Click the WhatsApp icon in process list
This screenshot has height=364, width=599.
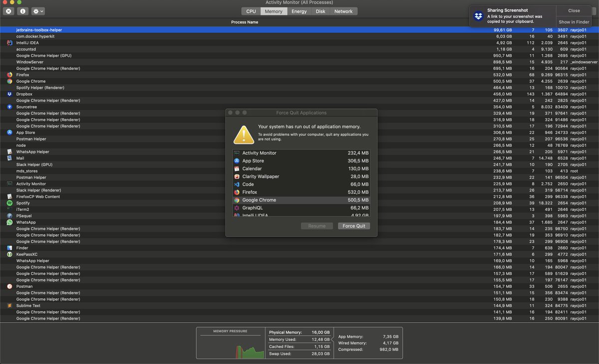(9, 222)
